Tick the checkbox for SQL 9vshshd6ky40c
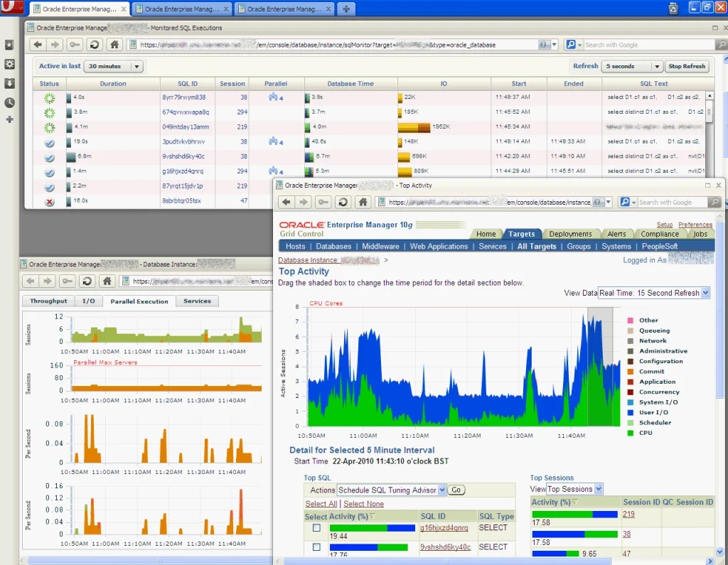Screen dimensions: 728x565 316,547
